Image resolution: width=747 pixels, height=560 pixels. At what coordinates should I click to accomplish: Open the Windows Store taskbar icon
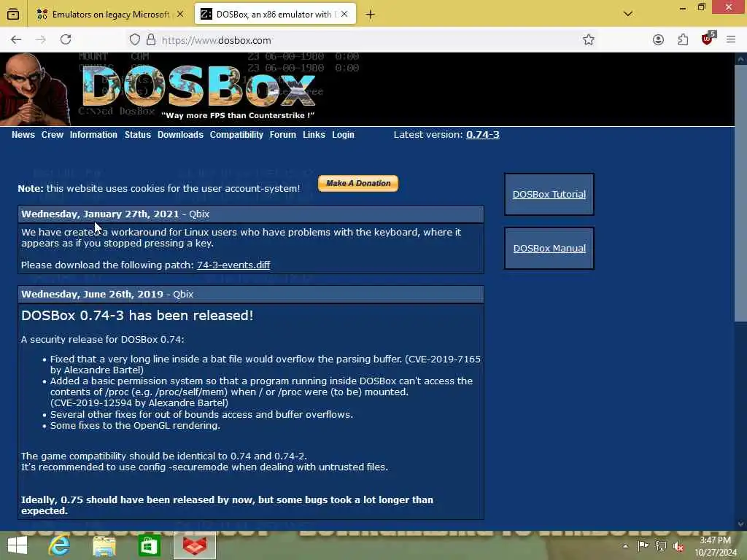click(149, 545)
